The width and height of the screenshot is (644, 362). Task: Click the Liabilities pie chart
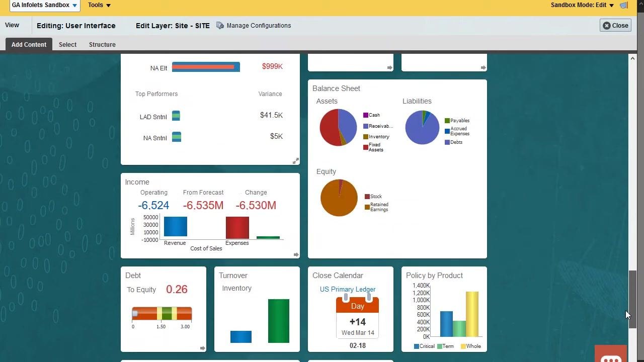click(422, 128)
